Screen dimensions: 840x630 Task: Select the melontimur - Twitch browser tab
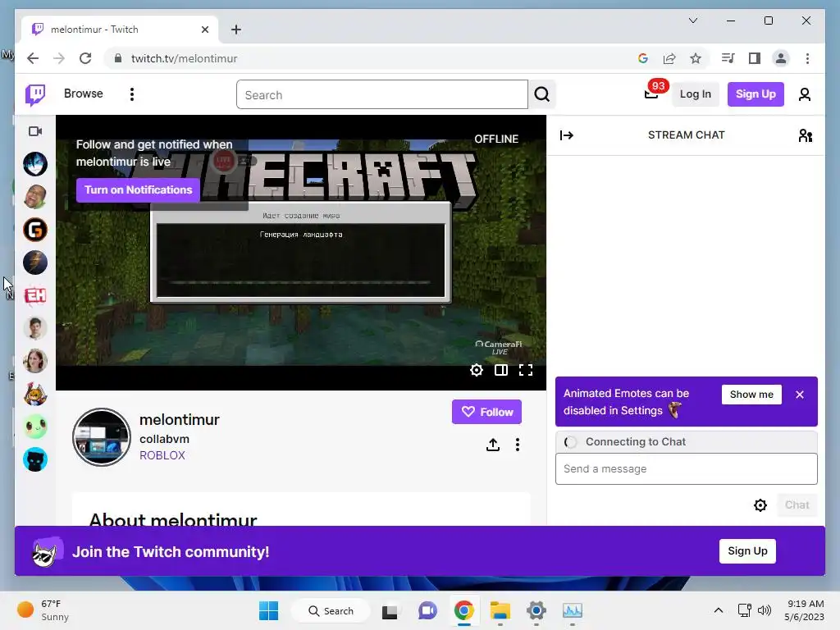coord(119,30)
